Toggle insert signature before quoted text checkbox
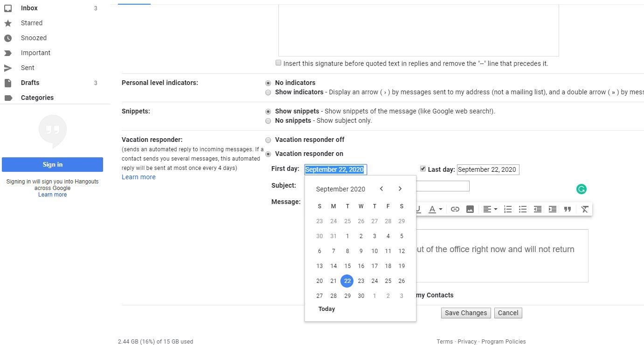 278,63
